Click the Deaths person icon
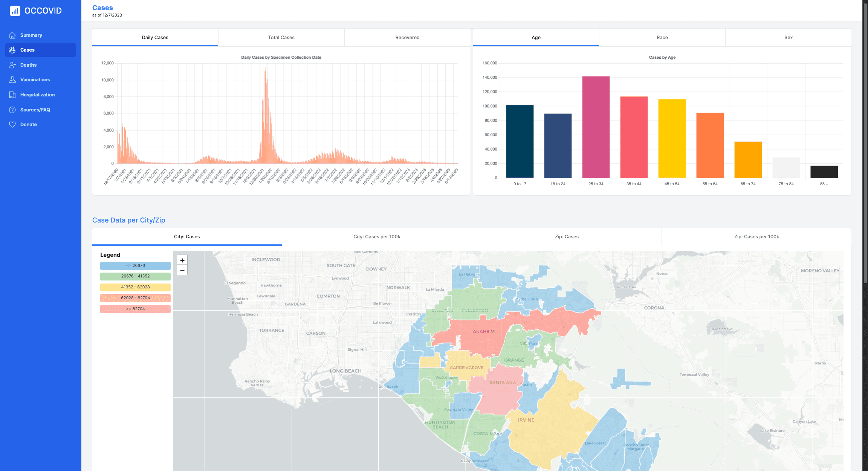Screen dimensions: 868x471 pos(12,65)
